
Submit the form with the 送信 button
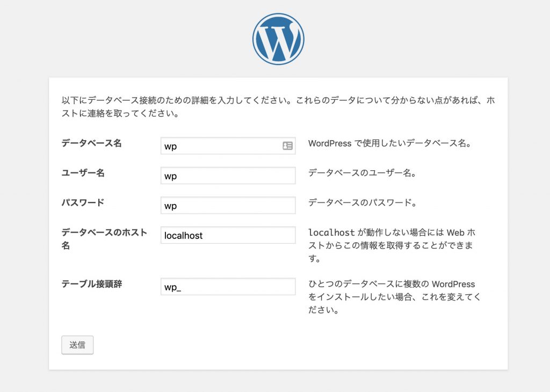77,345
